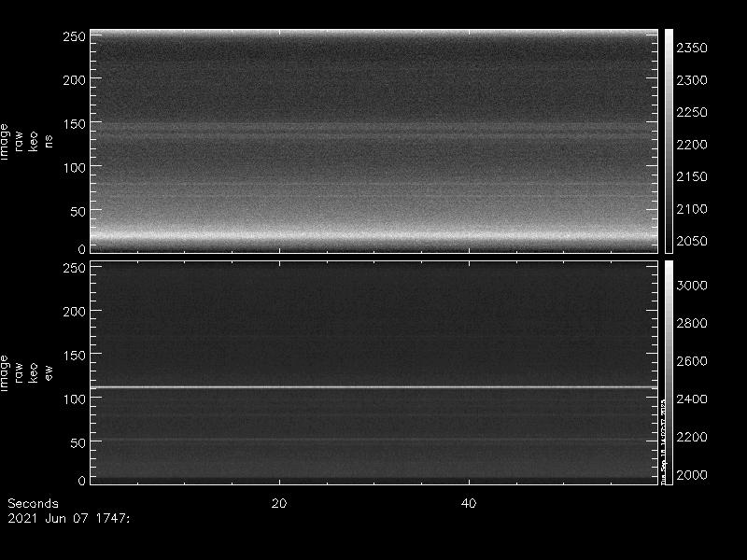
Task: Click the bright horizontal line in ew panel
Action: [373, 386]
